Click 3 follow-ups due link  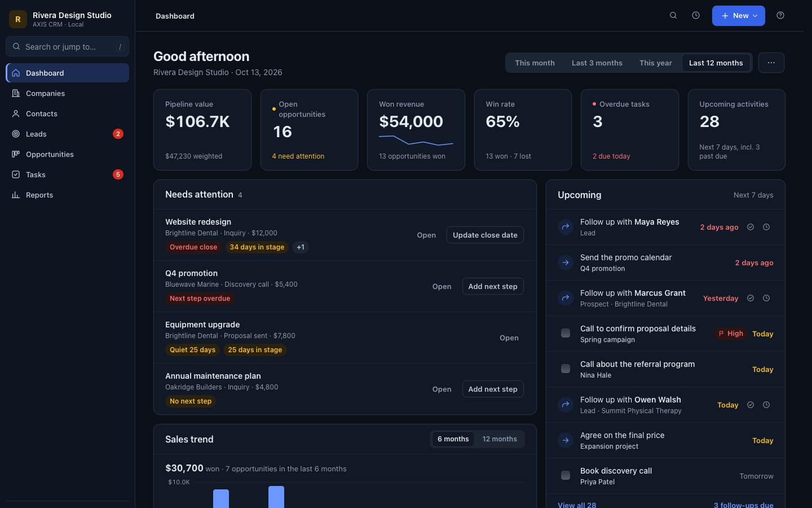[x=744, y=505]
